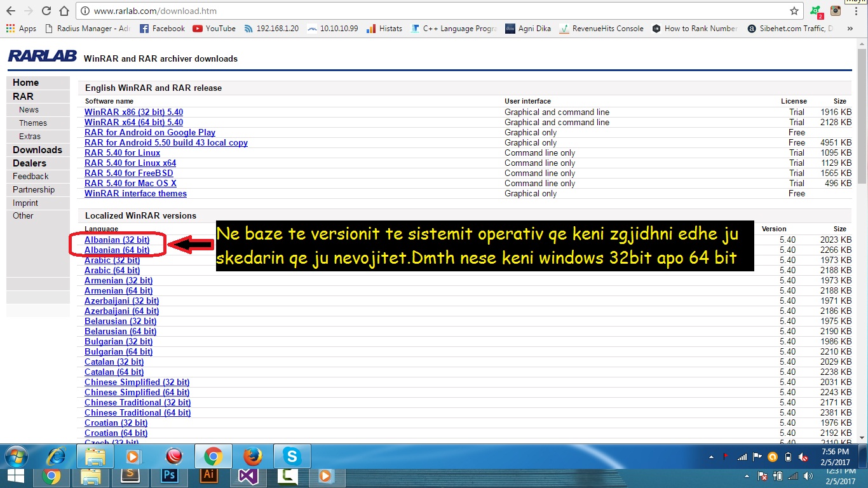Download Catalan (32 bit) WinRAR
The width and height of the screenshot is (868, 488).
point(114,362)
